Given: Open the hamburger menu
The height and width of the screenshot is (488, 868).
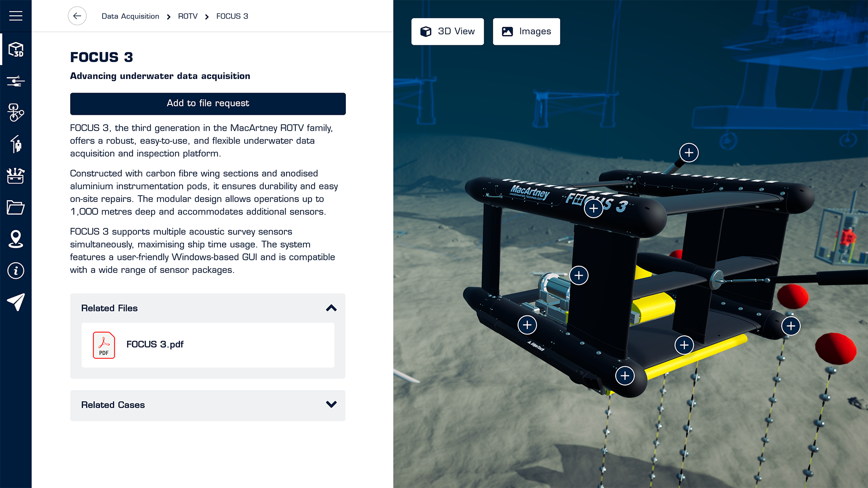Looking at the screenshot, I should [16, 16].
